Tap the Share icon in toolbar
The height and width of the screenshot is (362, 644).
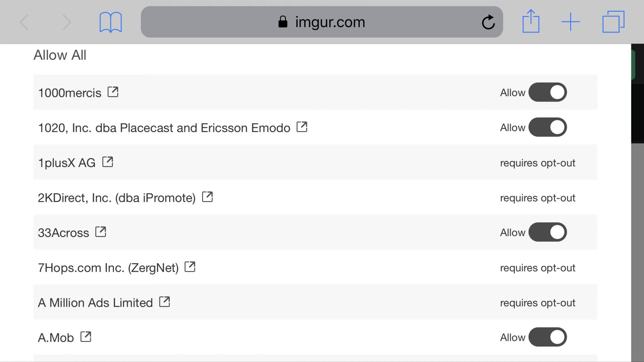tap(531, 21)
